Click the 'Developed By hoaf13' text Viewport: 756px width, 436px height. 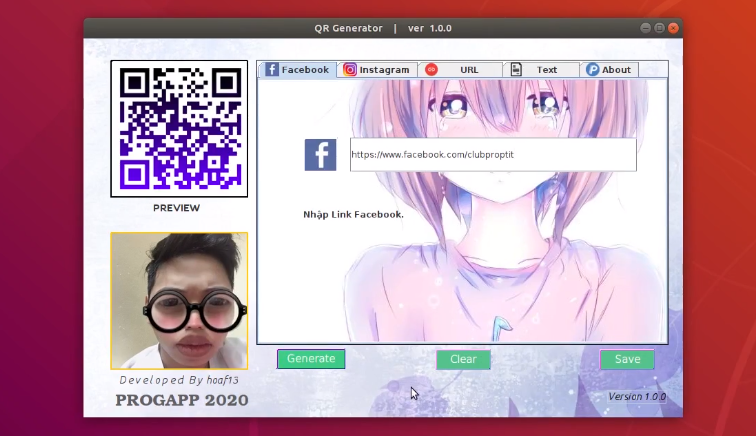tap(179, 380)
